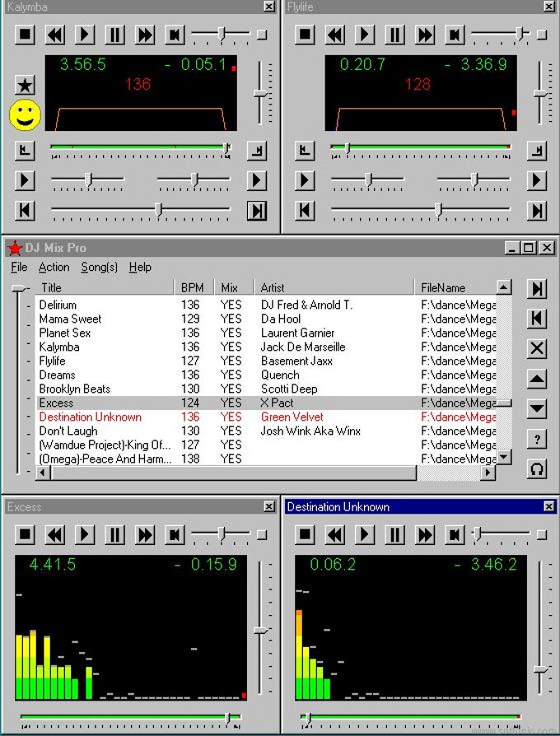Open the Song(s) menu
Viewport: 560px width, 736px height.
[x=99, y=267]
